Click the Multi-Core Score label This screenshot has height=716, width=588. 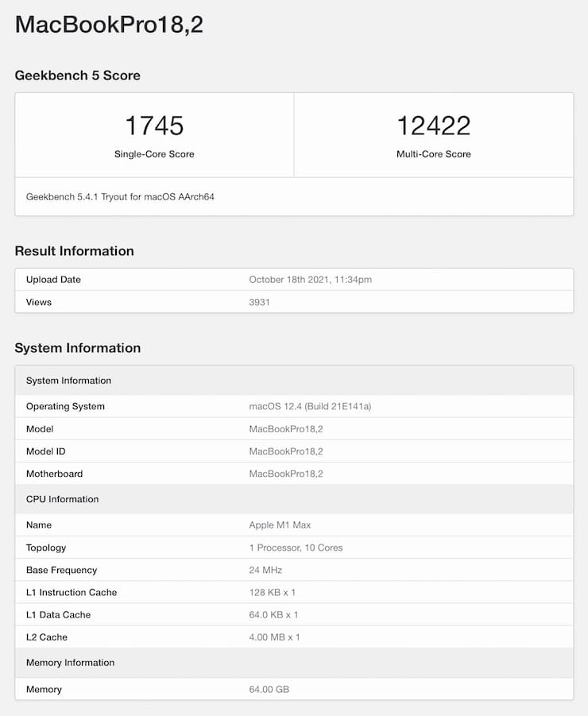pos(434,154)
